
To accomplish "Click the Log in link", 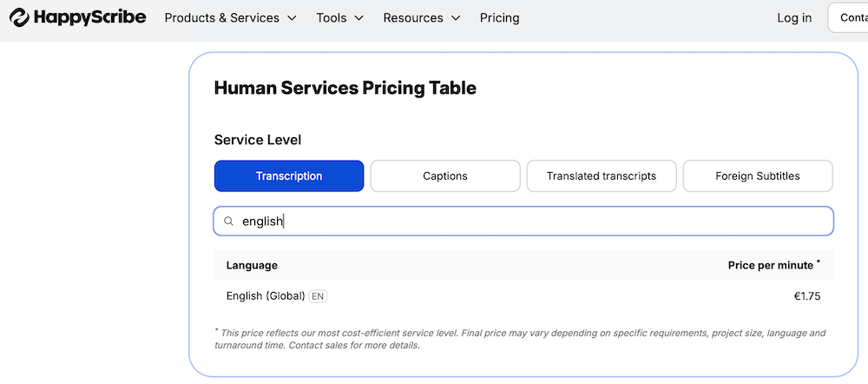I will (793, 18).
